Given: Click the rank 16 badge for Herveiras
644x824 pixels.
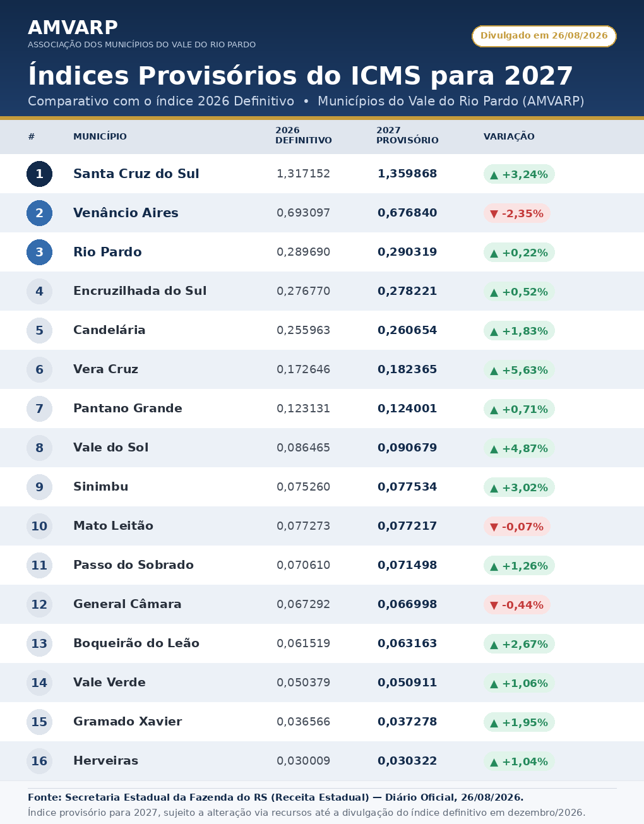Looking at the screenshot, I should pyautogui.click(x=39, y=761).
